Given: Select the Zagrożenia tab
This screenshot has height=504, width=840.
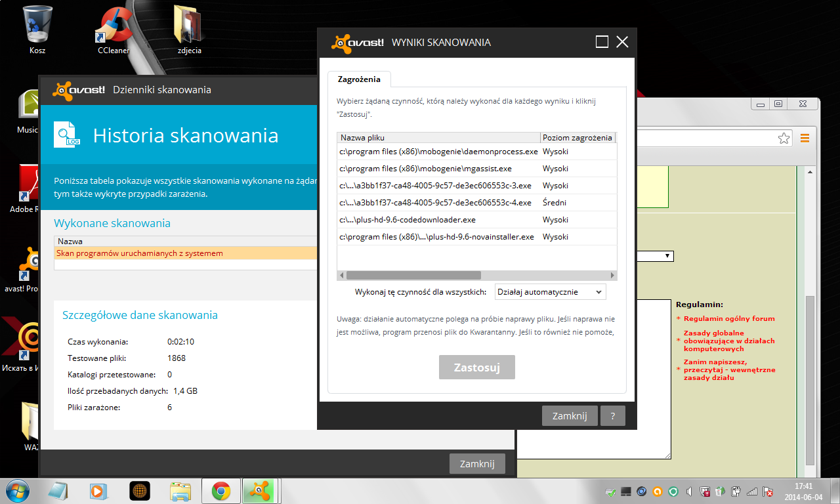Looking at the screenshot, I should coord(359,79).
